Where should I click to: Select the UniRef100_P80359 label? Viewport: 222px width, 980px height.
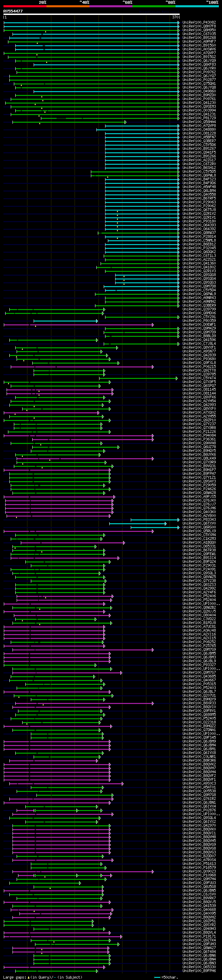[x=199, y=320]
